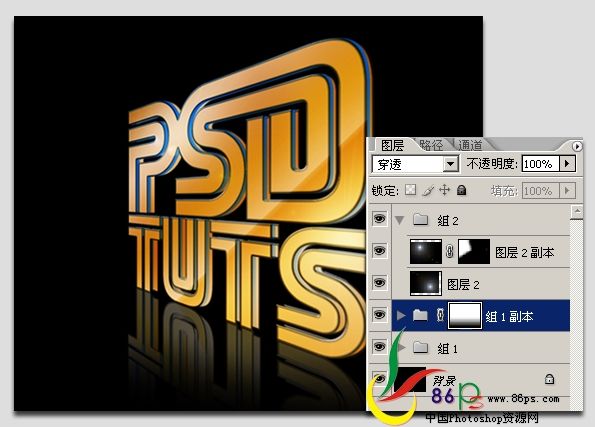This screenshot has height=427, width=595.
Task: Select the 组 1 副本 layer name
Action: coord(509,316)
